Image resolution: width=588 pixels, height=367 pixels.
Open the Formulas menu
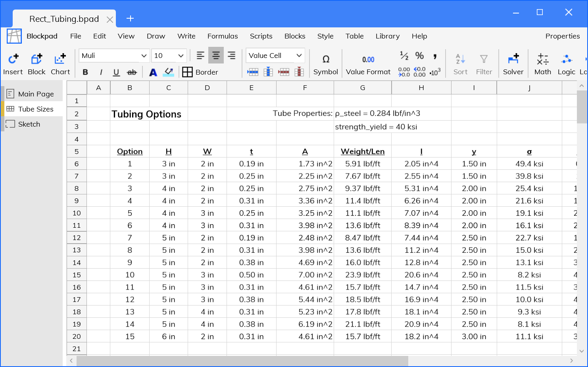(x=223, y=36)
